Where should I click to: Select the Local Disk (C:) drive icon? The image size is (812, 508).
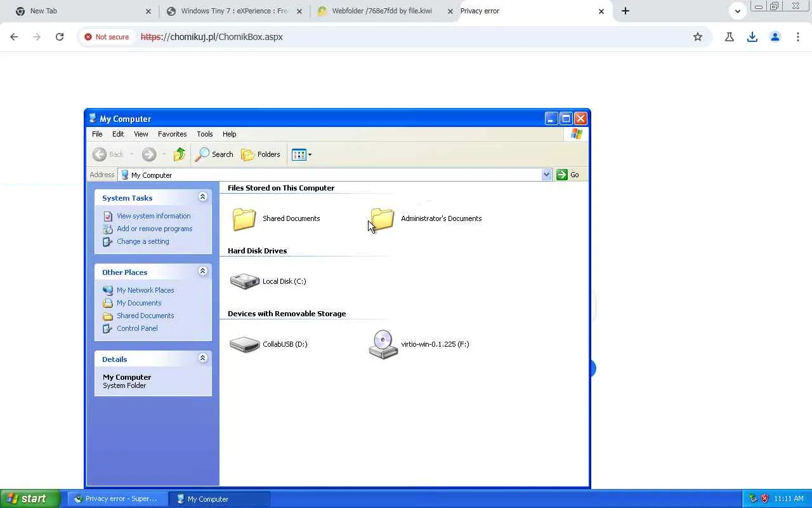click(x=244, y=281)
